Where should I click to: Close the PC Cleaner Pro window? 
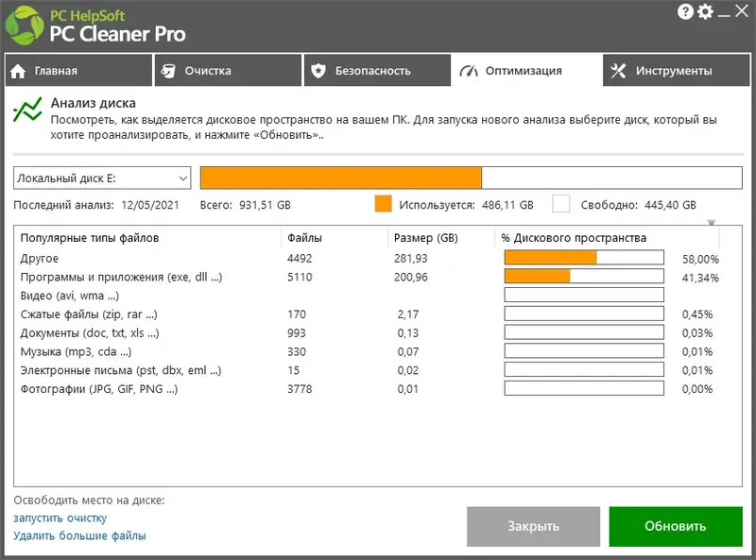[x=742, y=11]
